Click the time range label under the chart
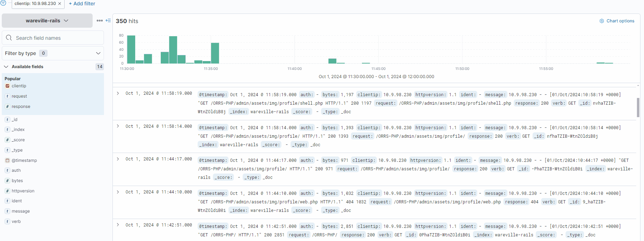This screenshot has width=644, height=241. tap(376, 77)
